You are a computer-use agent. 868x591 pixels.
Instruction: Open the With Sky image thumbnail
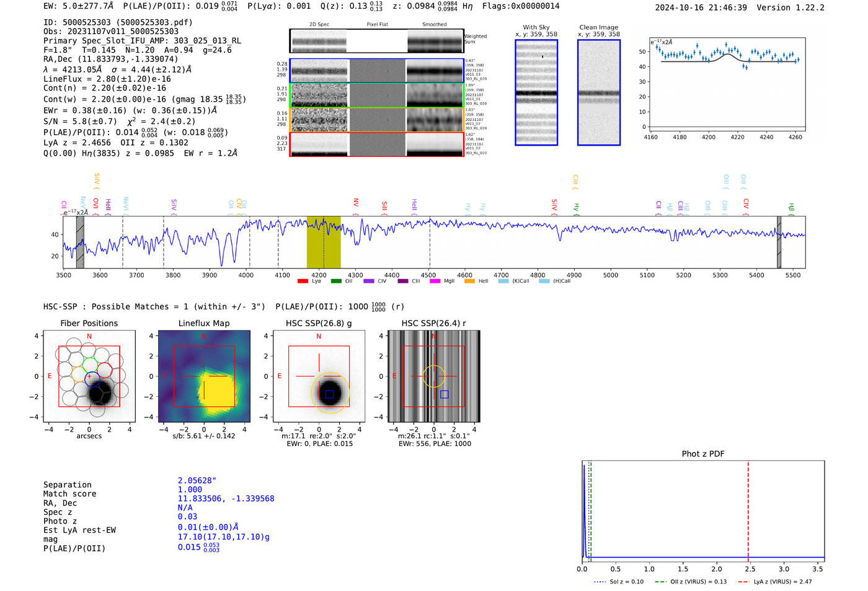point(536,92)
